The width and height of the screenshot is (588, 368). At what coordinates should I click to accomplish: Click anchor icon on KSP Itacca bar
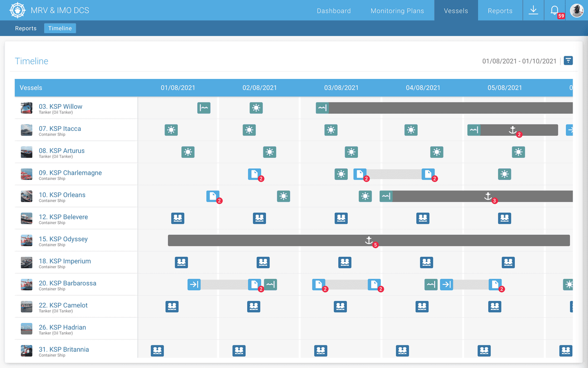[513, 130]
